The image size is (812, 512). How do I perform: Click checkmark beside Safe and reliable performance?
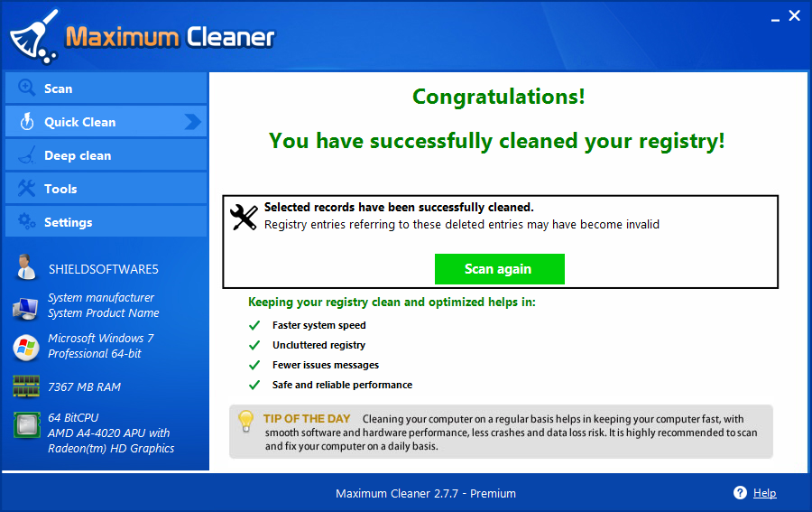coord(254,385)
